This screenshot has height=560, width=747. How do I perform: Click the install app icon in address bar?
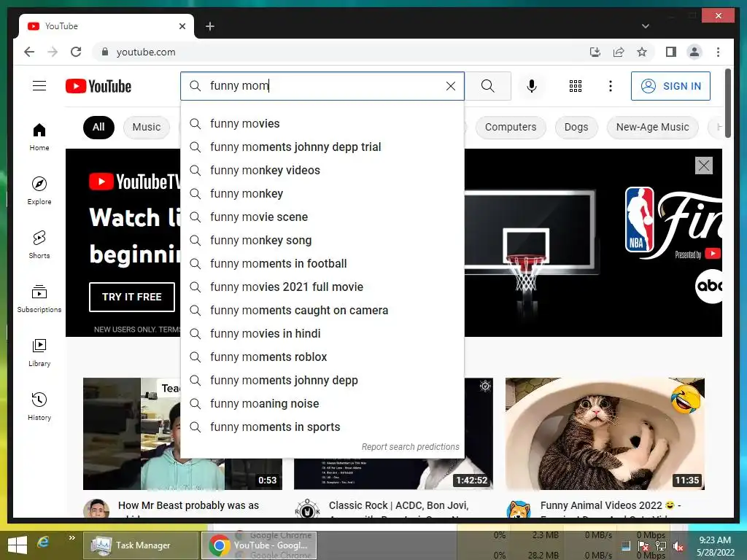click(x=595, y=52)
